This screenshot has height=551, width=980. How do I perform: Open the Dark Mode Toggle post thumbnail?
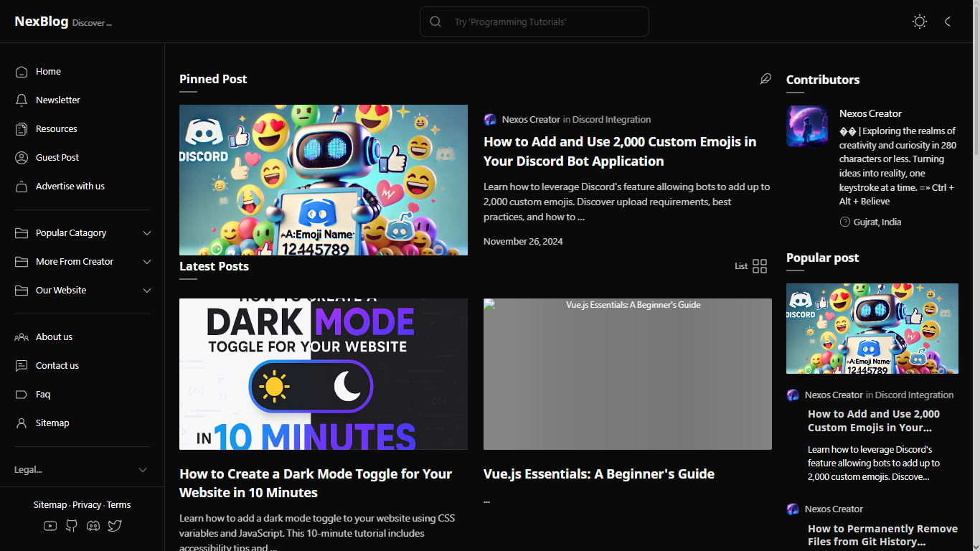(323, 374)
